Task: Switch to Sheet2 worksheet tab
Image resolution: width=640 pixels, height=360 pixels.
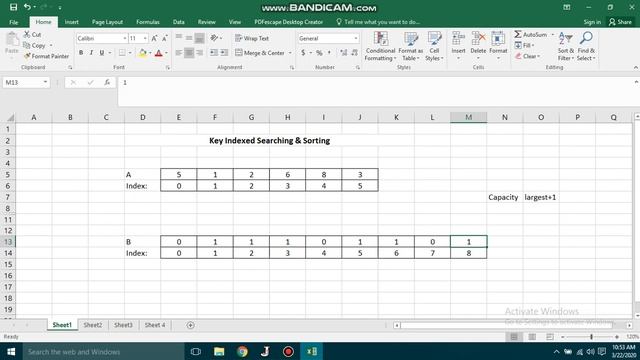Action: [93, 325]
